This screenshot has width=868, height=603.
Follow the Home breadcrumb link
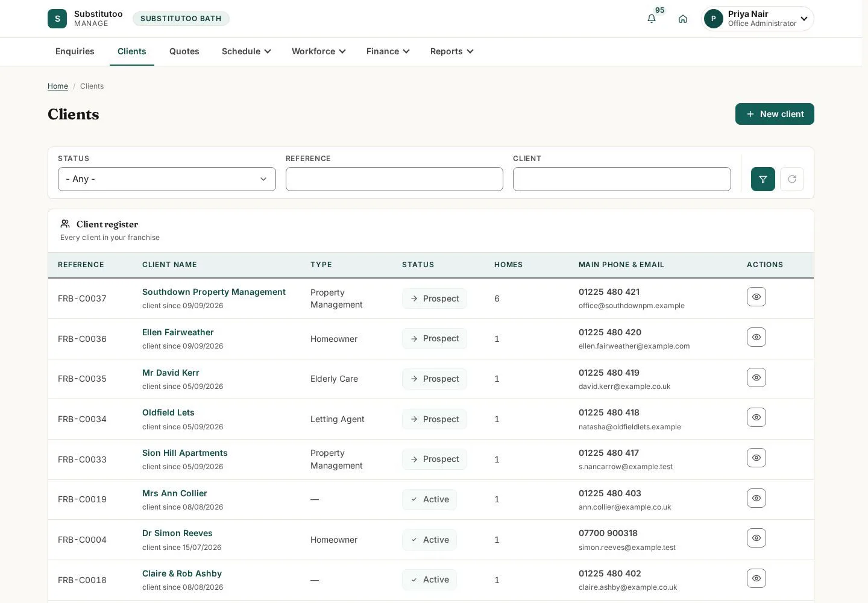[58, 86]
